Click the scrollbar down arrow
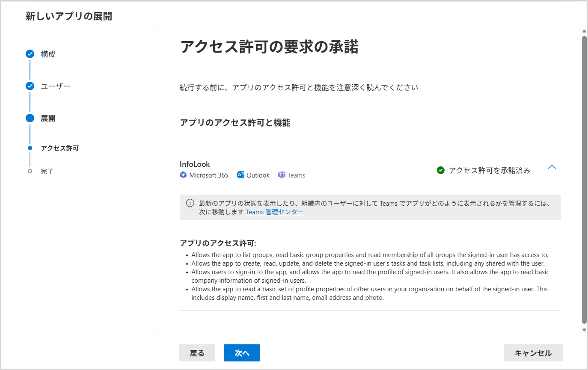This screenshot has height=370, width=588. point(584,330)
